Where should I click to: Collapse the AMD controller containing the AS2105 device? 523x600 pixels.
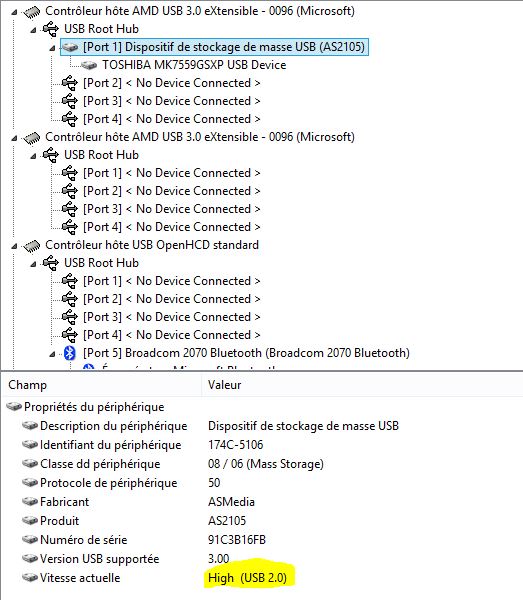15,12
